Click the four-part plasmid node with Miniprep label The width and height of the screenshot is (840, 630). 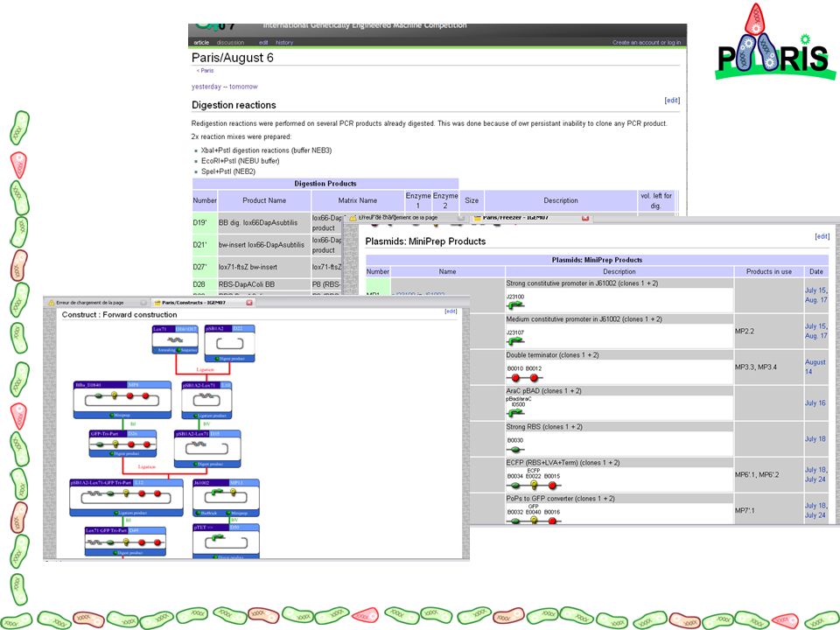point(122,400)
